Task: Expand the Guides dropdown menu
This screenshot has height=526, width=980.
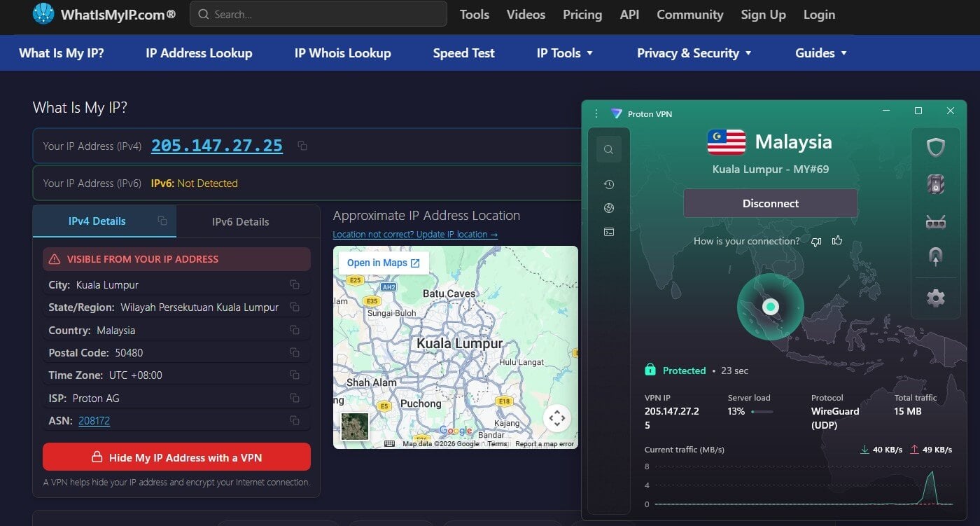Action: coord(821,53)
